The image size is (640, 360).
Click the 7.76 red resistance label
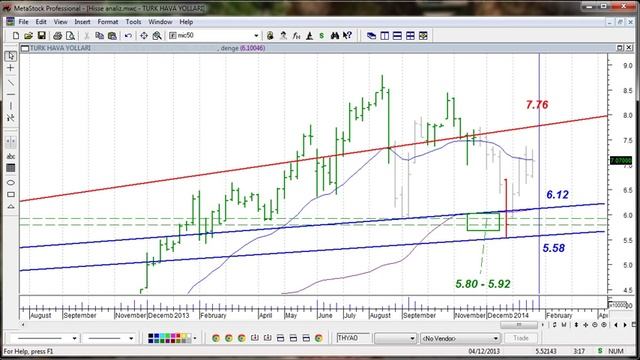tap(537, 105)
